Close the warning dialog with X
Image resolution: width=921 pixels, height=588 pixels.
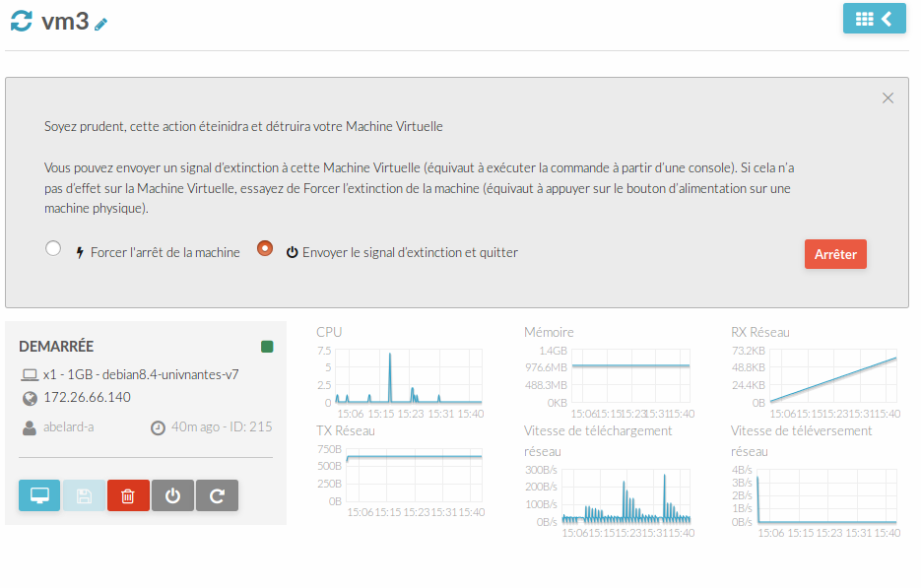pyautogui.click(x=888, y=98)
